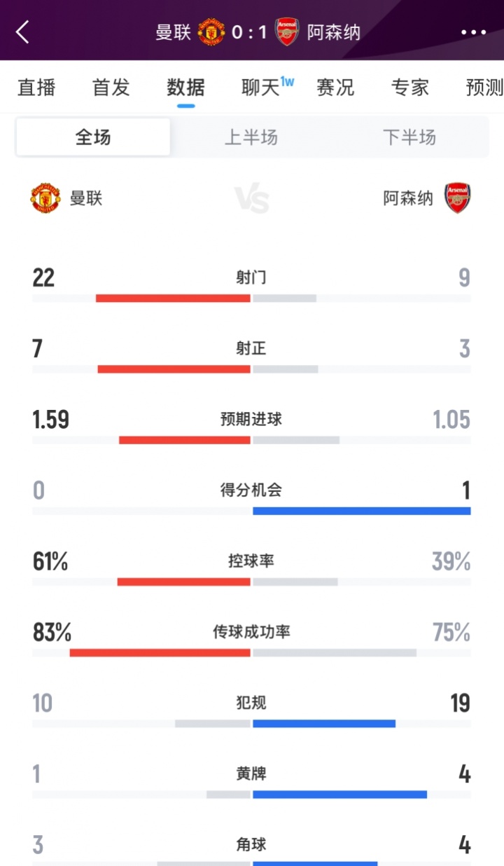The width and height of the screenshot is (504, 866).
Task: Open the 专家 experts tab
Action: [x=410, y=88]
